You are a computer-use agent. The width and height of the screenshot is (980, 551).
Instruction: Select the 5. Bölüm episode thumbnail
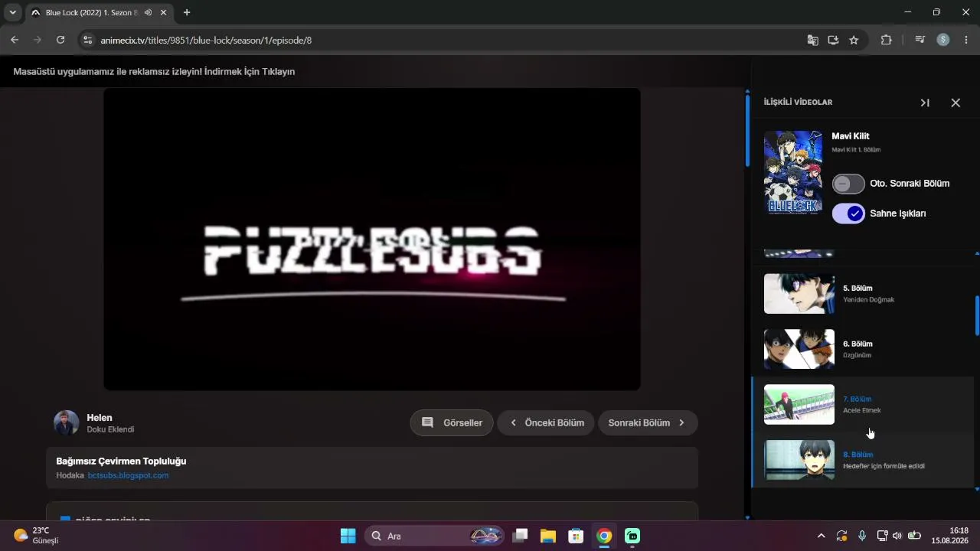[799, 294]
